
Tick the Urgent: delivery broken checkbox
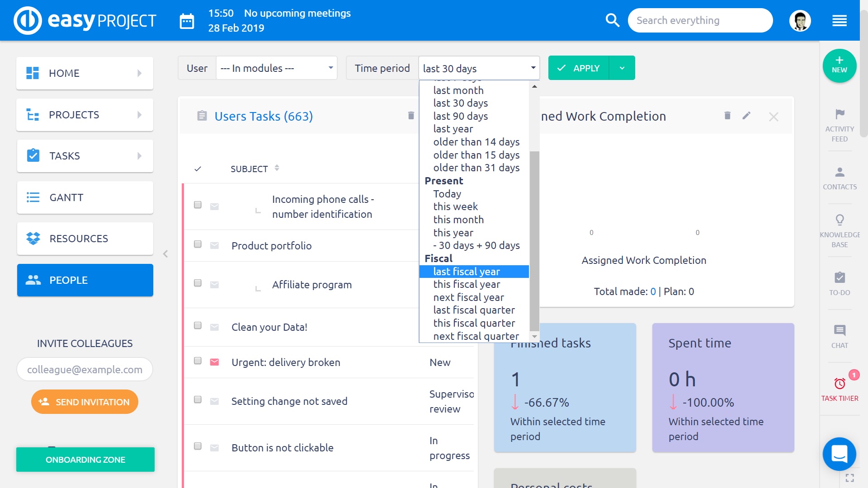coord(198,361)
